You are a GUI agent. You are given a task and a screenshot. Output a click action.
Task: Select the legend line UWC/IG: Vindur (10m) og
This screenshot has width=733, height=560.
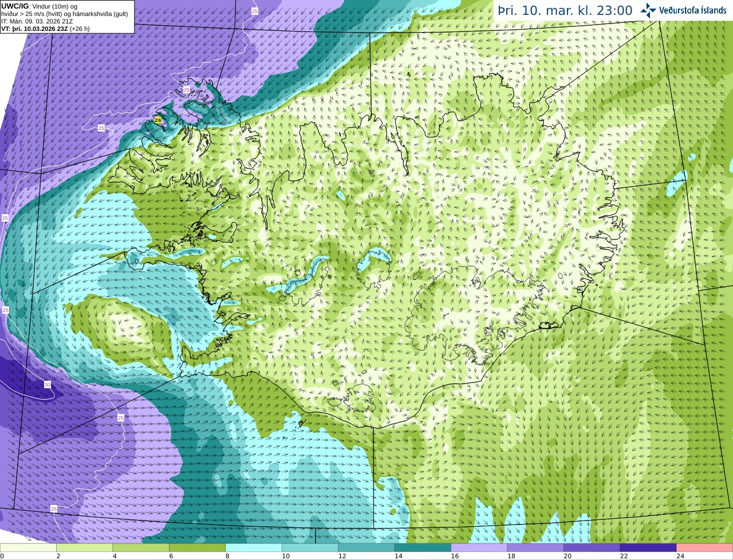[x=39, y=6]
